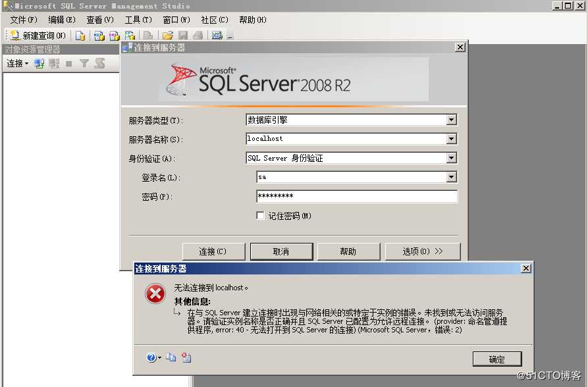The image size is (588, 387).
Task: Expand toolbar options overflow arrow
Action: pos(230,37)
